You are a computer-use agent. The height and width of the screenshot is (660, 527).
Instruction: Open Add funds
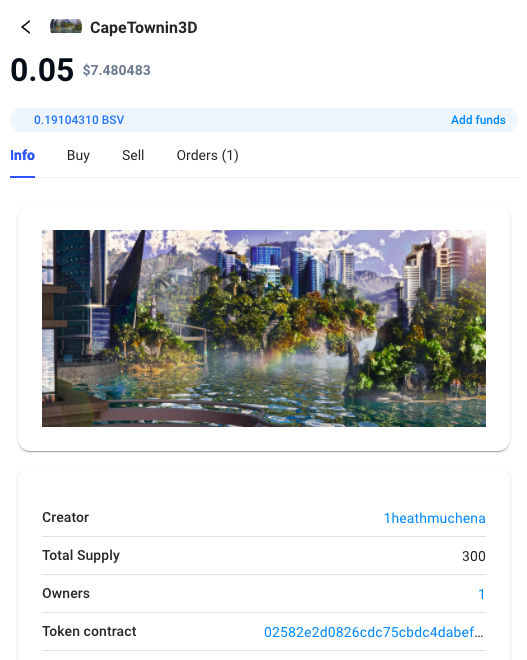(478, 120)
